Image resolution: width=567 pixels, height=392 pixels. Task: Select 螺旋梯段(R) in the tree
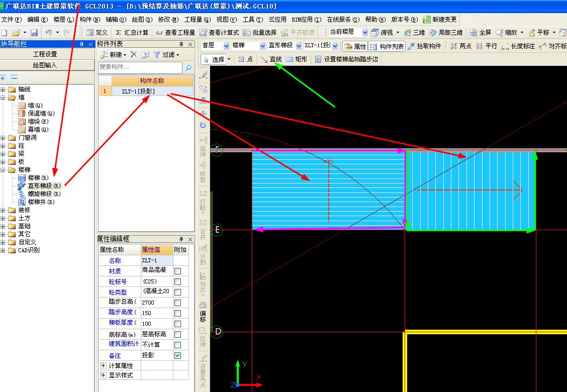click(44, 194)
